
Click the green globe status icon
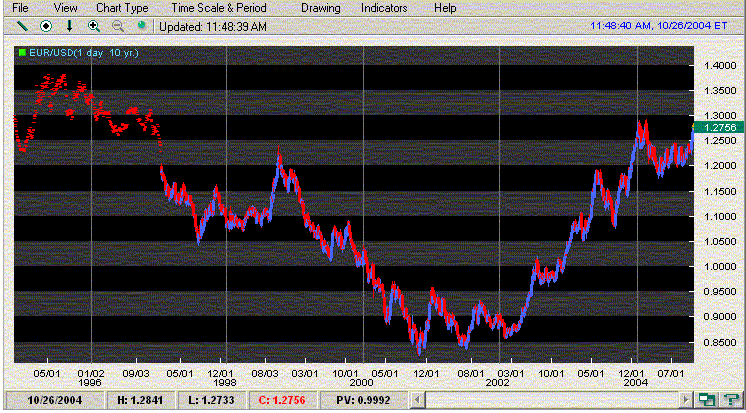click(x=141, y=25)
